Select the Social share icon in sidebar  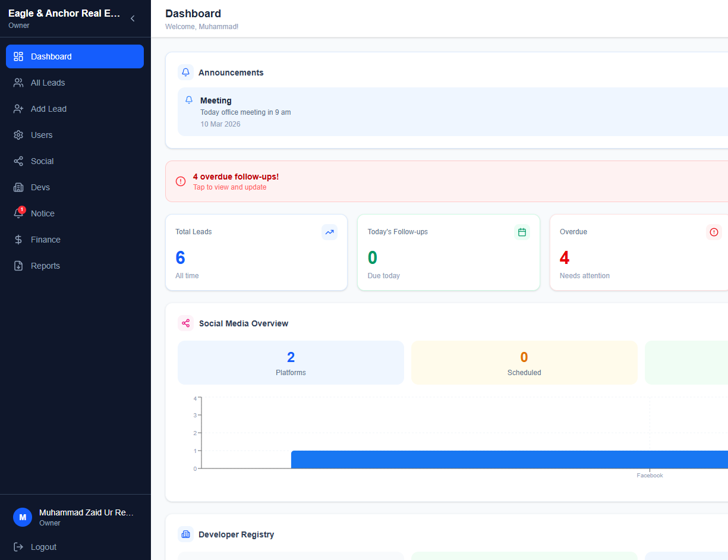click(18, 161)
